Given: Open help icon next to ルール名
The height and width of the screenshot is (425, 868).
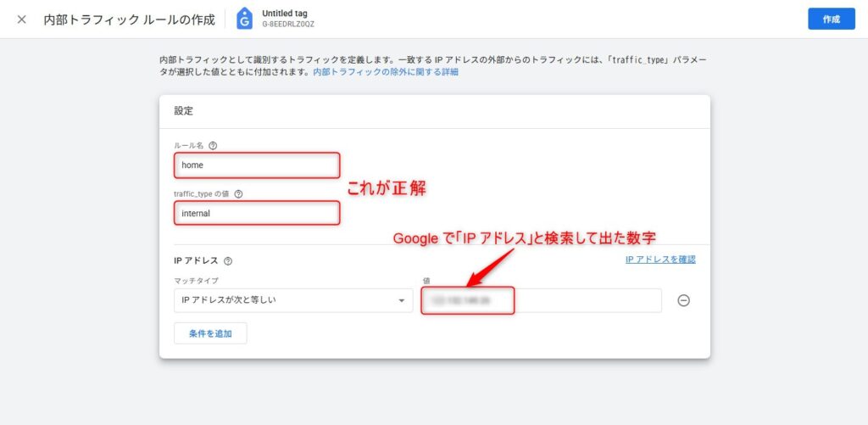Looking at the screenshot, I should tap(213, 146).
